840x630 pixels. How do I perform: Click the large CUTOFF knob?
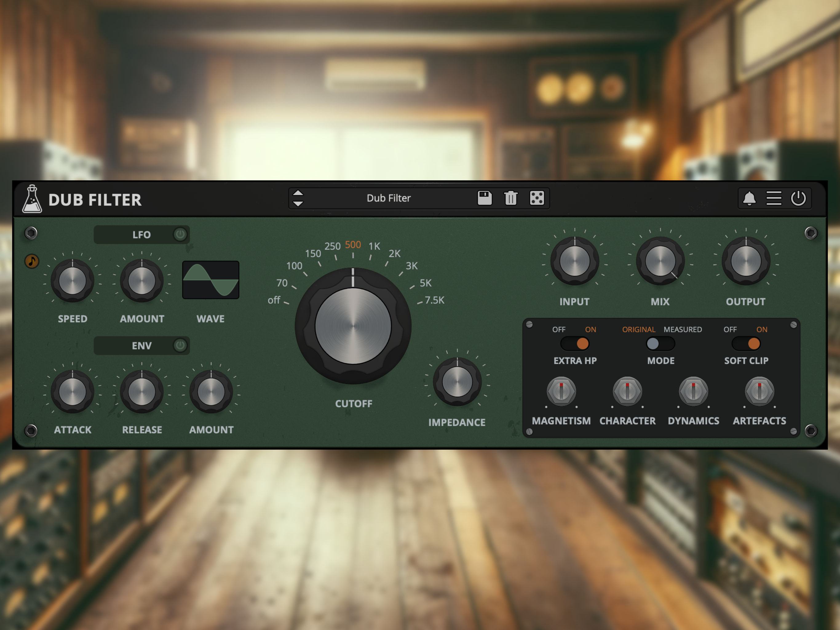click(353, 326)
